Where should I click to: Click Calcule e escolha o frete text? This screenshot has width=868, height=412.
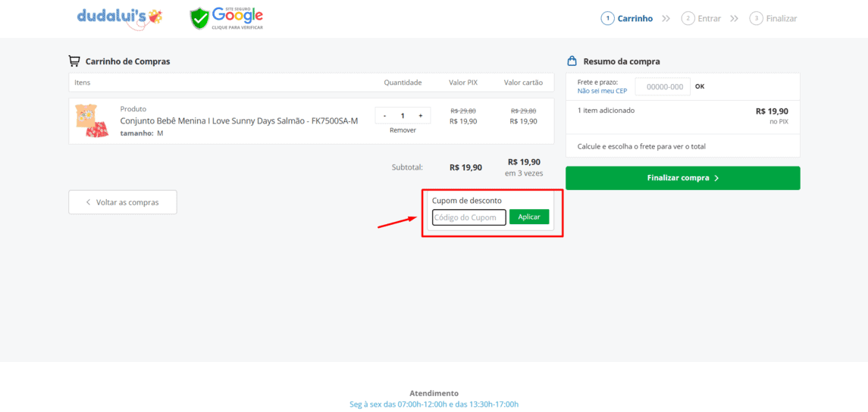tap(641, 147)
